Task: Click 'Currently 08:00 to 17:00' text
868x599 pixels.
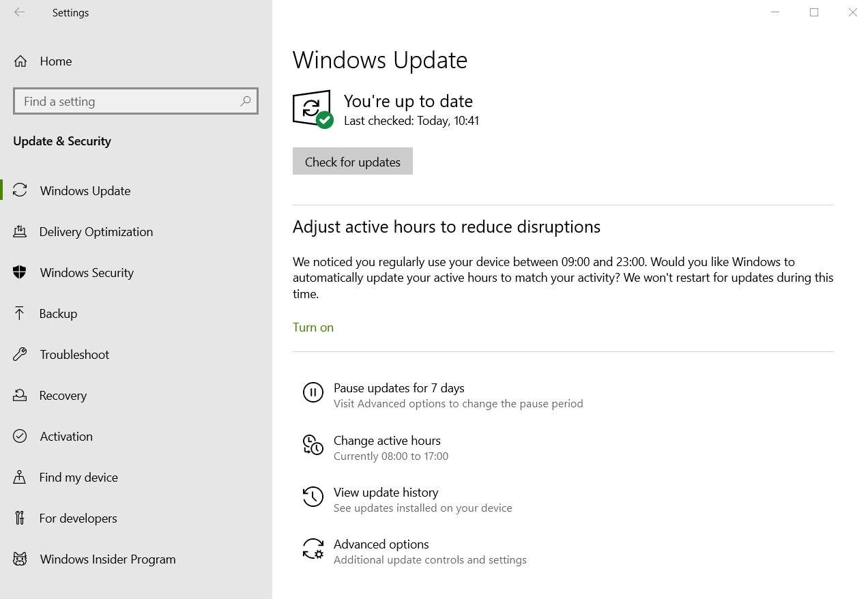Action: (x=391, y=456)
